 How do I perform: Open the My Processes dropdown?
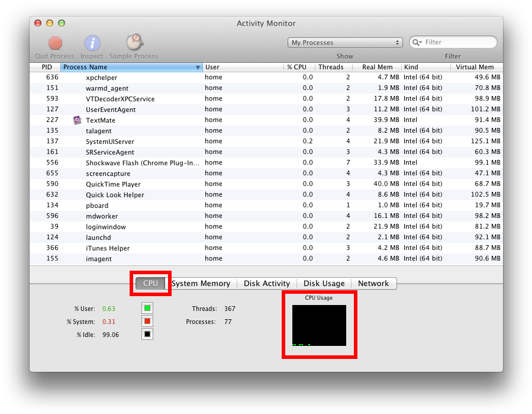[345, 42]
